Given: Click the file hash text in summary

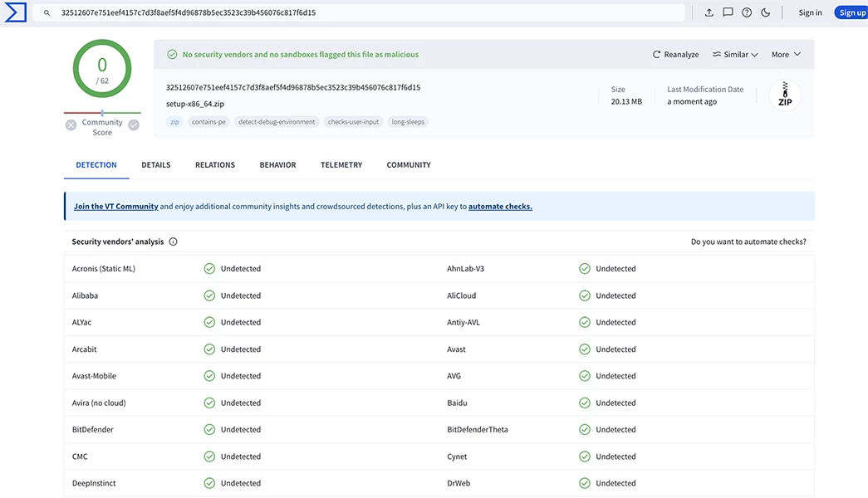Looking at the screenshot, I should [x=293, y=87].
